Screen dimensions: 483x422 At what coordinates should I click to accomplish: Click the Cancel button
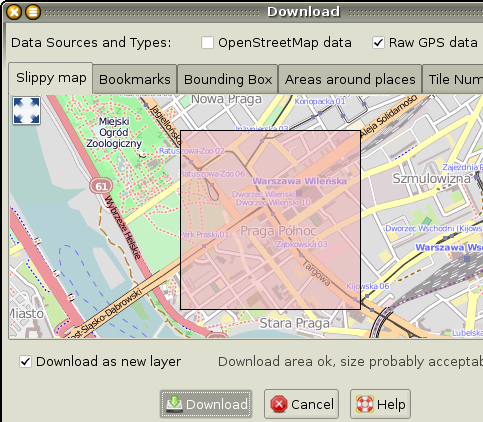[x=302, y=404]
